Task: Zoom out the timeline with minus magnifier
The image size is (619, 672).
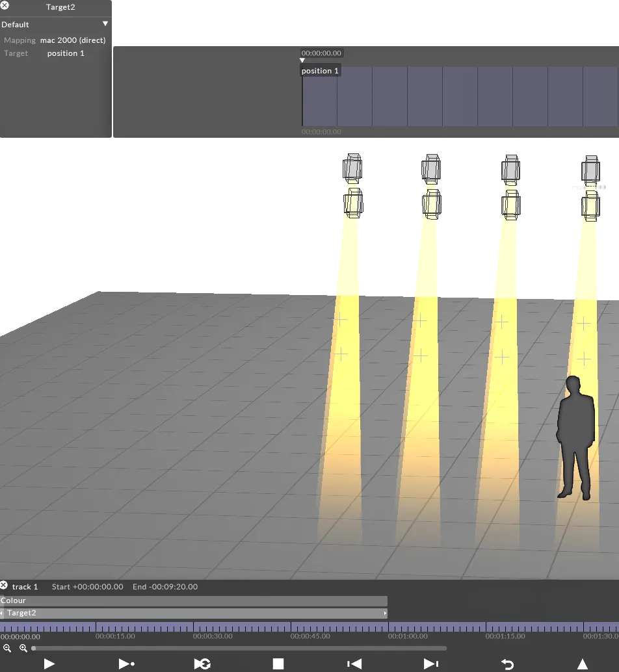Action: pyautogui.click(x=7, y=648)
